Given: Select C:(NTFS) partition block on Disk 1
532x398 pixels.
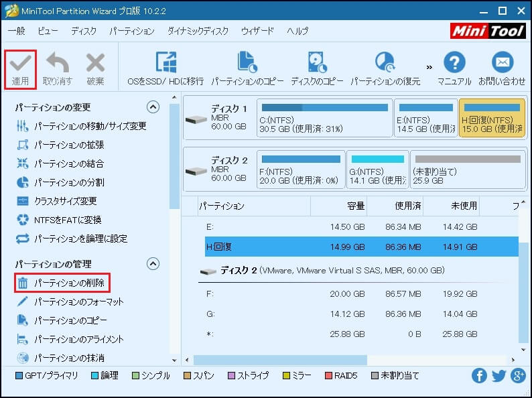Looking at the screenshot, I should coord(325,118).
